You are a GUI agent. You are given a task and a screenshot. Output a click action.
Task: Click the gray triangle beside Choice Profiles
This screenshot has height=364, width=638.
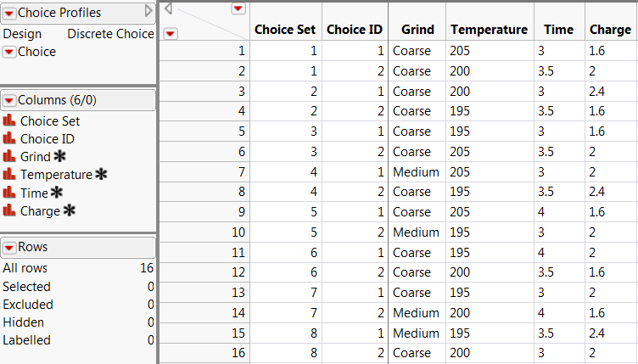148,12
